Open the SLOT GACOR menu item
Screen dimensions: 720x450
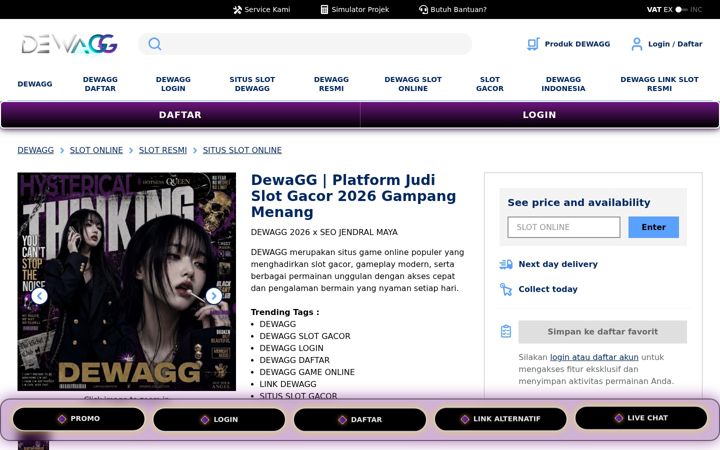[x=489, y=84]
